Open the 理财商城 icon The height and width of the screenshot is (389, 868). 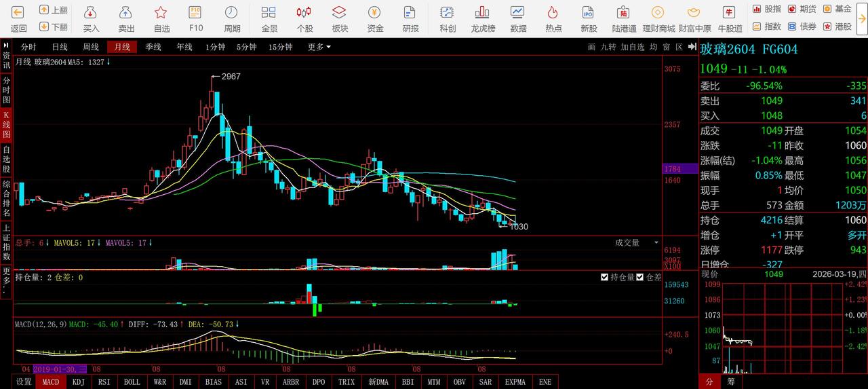pos(658,12)
